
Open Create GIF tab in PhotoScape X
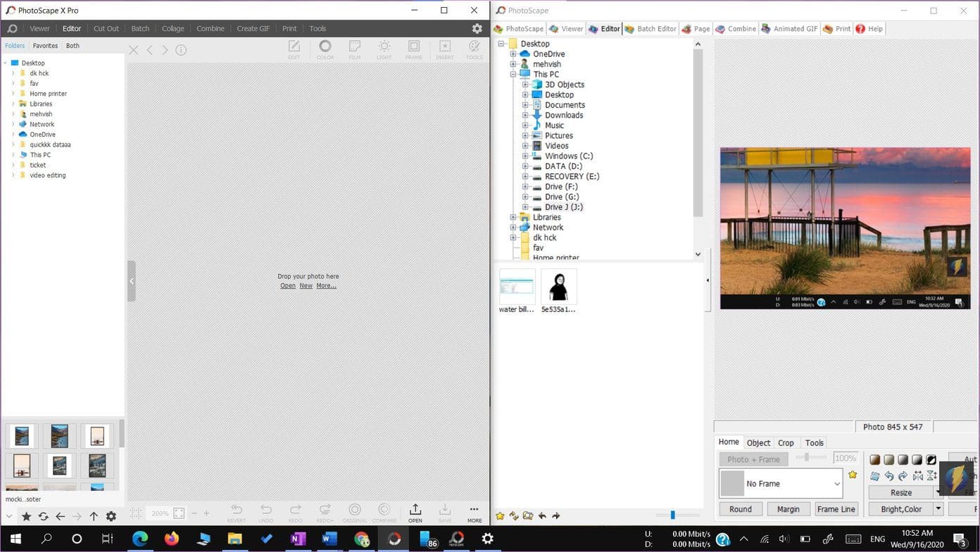tap(253, 29)
